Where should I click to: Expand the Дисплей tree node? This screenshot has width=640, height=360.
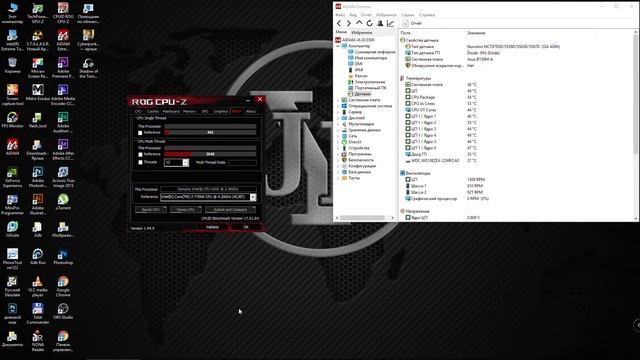click(338, 118)
